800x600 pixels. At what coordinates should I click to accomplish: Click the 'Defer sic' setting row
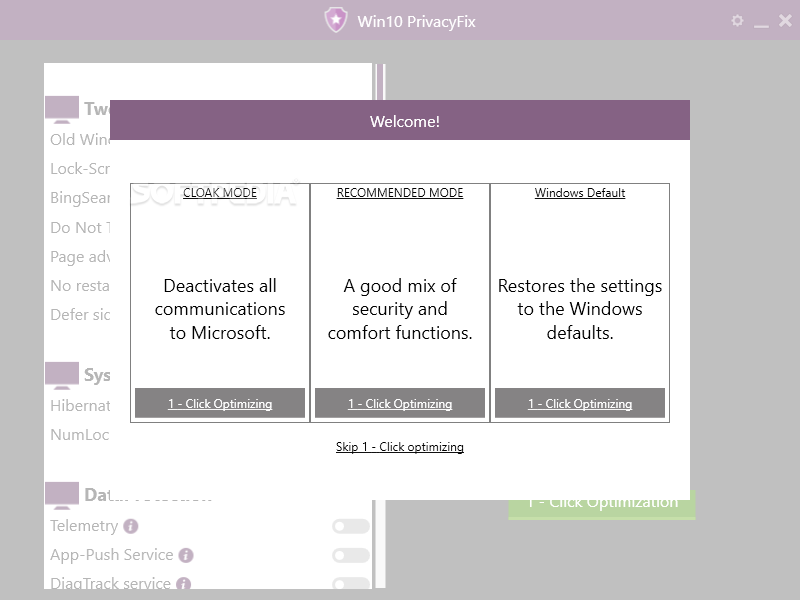tap(80, 315)
